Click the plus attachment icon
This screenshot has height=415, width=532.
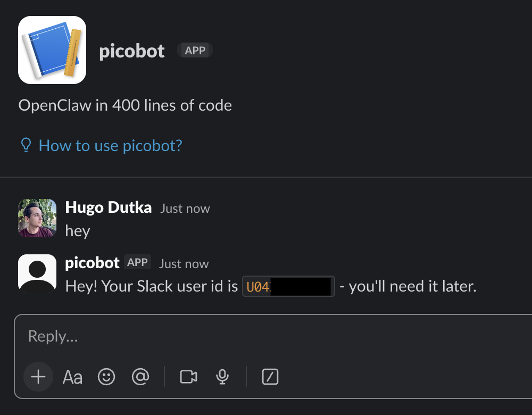[38, 377]
